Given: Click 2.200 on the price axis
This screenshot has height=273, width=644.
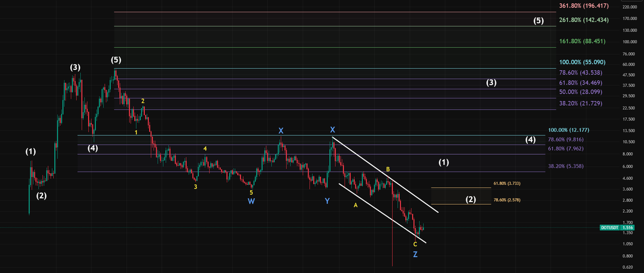Looking at the screenshot, I should tap(628, 211).
